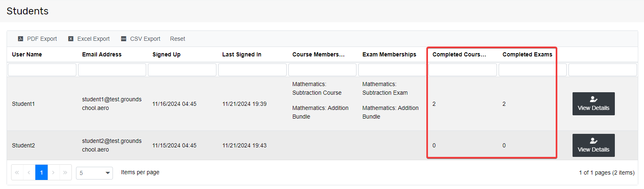Click the CSV Export icon
The width and height of the screenshot is (644, 189).
click(124, 39)
